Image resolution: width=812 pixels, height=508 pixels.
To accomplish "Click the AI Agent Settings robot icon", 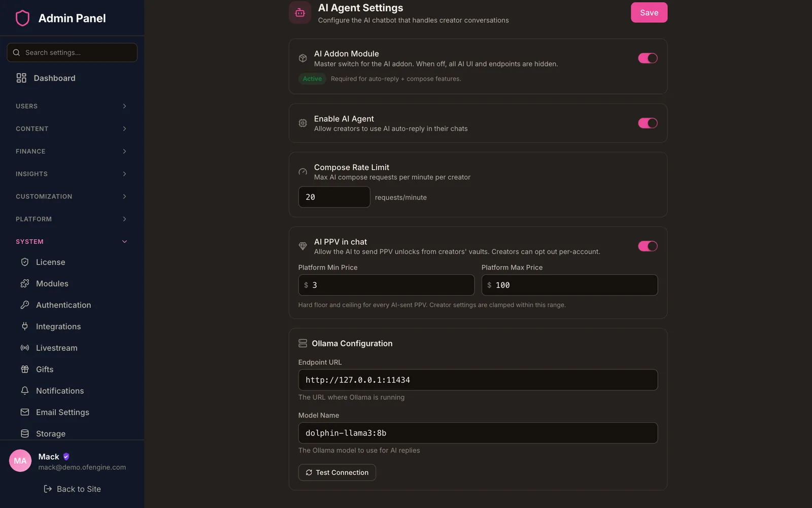I will (x=300, y=13).
